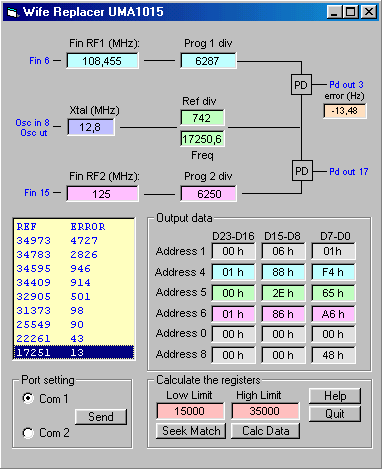This screenshot has width=382, height=469.
Task: Select the Com 1 radio button
Action: (x=28, y=398)
